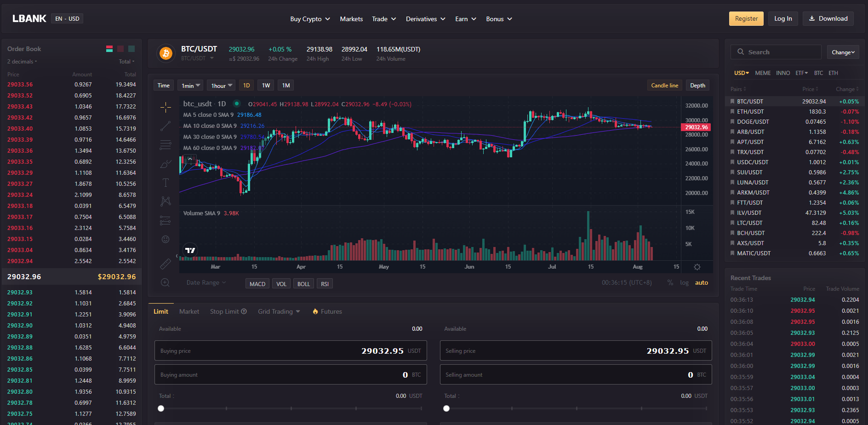Click the Register button

click(746, 18)
